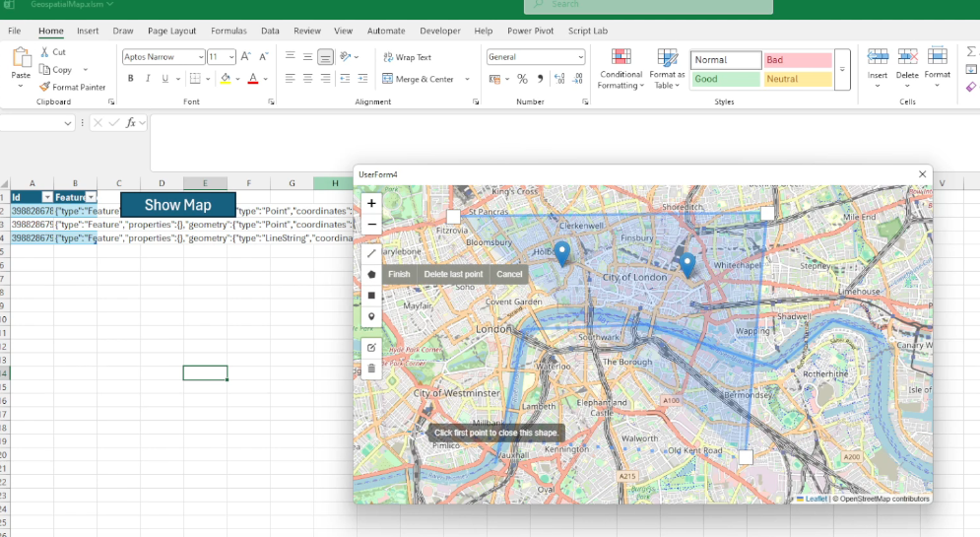Click the Paste clipboard icon

22,57
